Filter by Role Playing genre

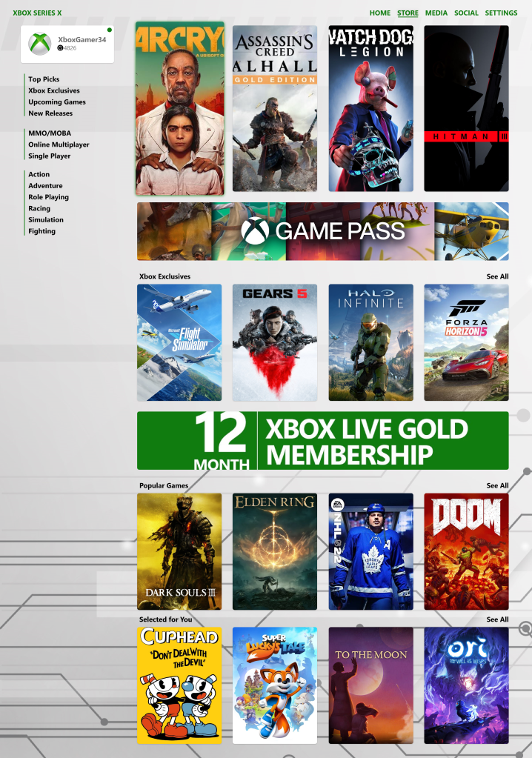point(48,197)
